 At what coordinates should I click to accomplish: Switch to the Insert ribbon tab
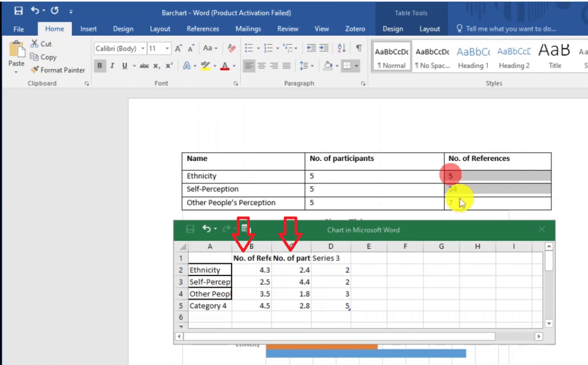point(88,29)
